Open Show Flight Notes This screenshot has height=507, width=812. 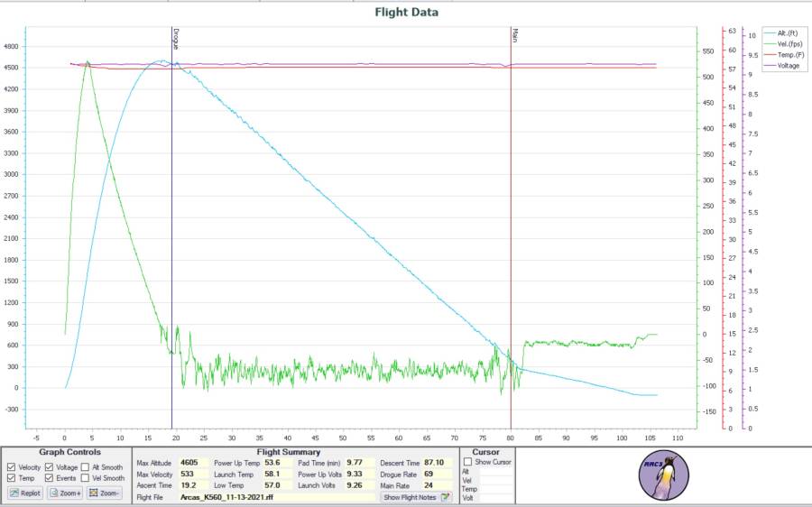click(x=416, y=497)
